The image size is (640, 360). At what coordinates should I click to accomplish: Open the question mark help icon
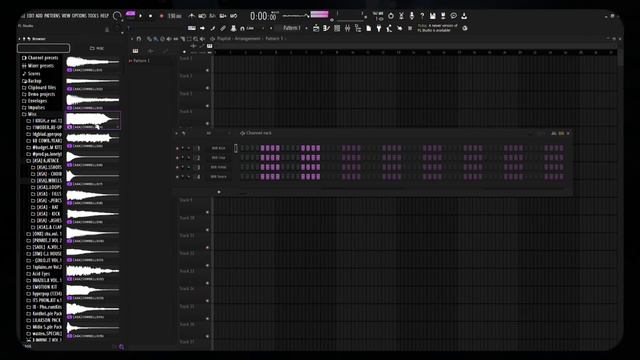click(422, 16)
